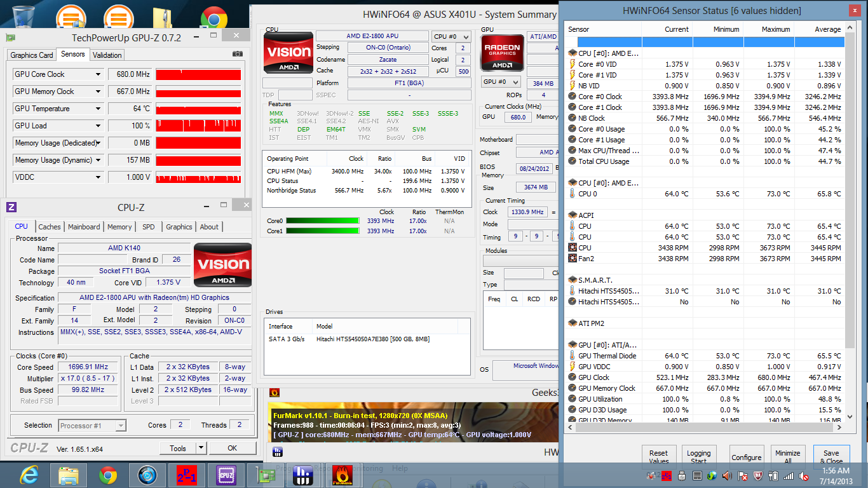The height and width of the screenshot is (488, 868).
Task: Open the CPU-Z About tab
Action: [209, 227]
